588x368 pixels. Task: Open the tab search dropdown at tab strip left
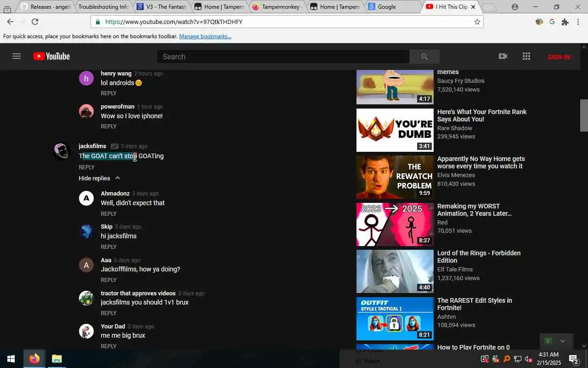tap(7, 9)
